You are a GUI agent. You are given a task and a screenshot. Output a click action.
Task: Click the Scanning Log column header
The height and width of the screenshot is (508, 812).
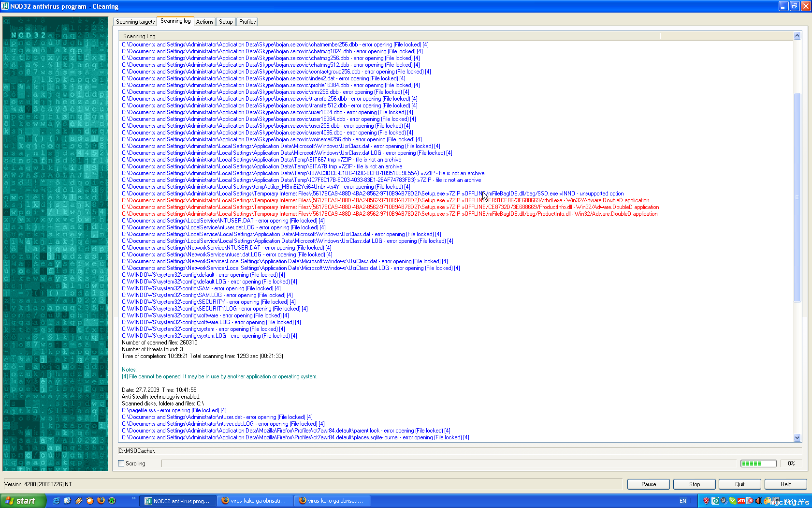(x=389, y=36)
